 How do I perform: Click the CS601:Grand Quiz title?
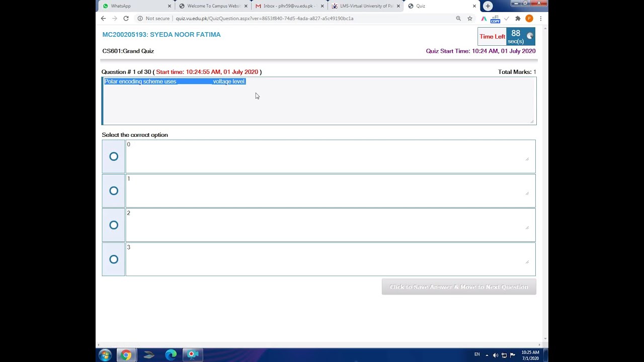(128, 51)
